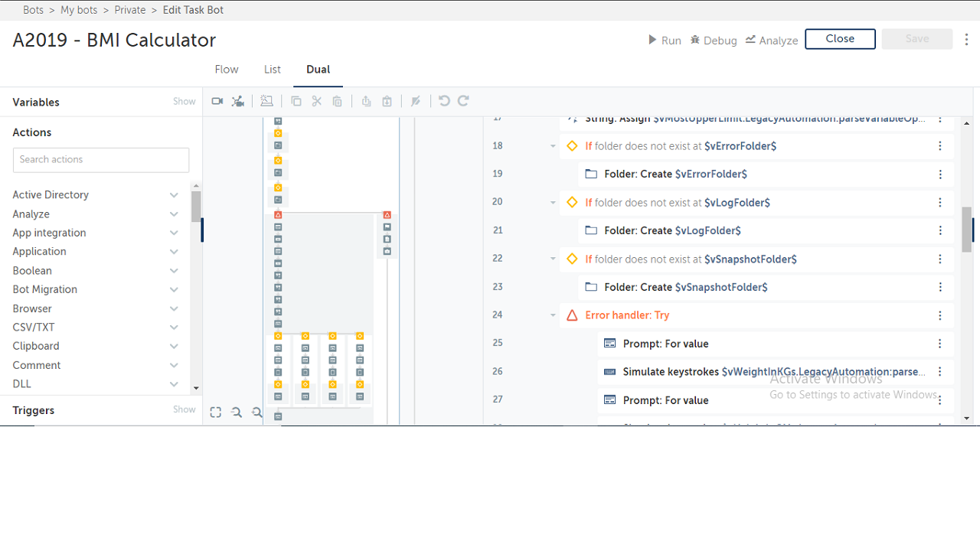Collapse the If block on line 18

(553, 146)
